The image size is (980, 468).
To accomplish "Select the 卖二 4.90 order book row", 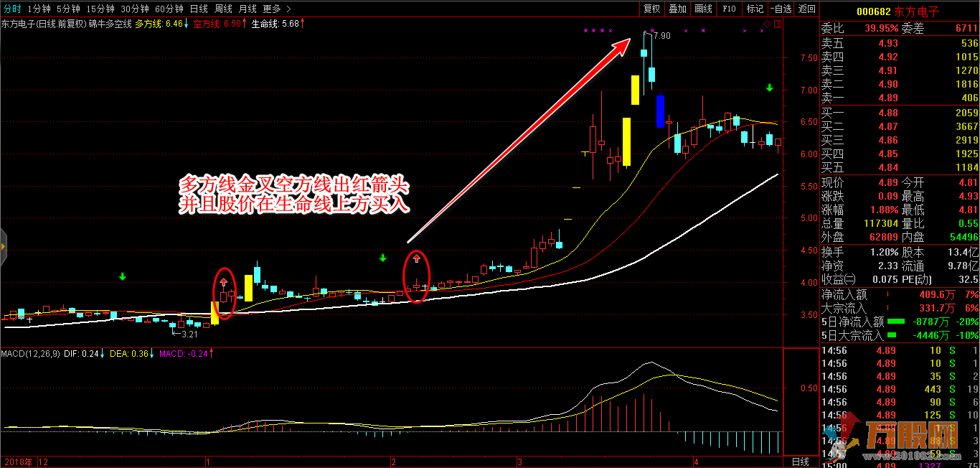I will 900,84.
